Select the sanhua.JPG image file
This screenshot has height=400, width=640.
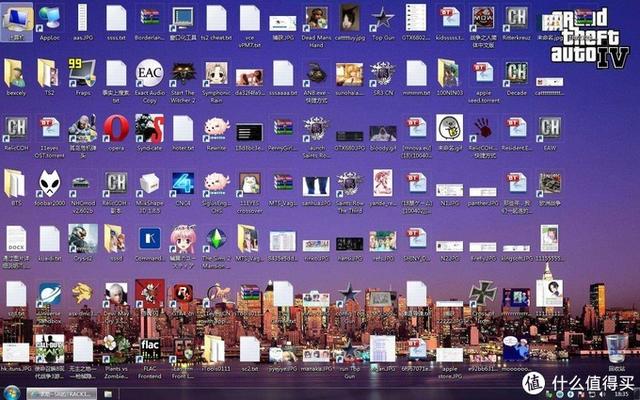316,186
